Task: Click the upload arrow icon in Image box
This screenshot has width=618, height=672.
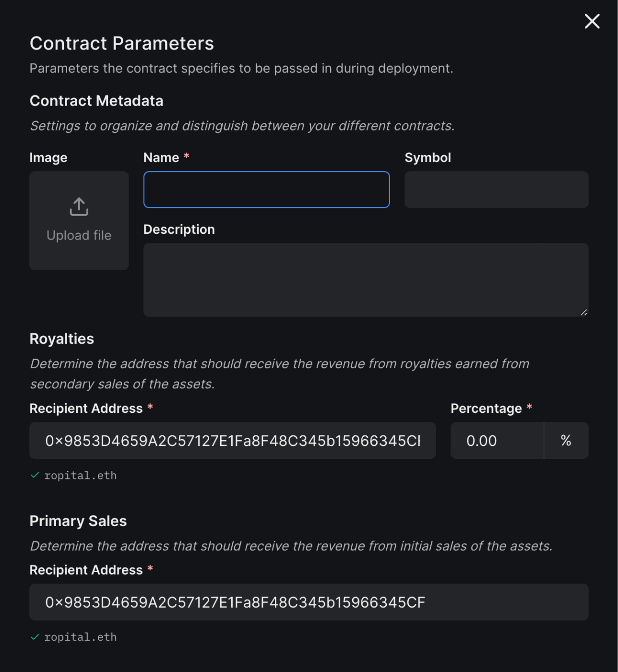Action: 79,207
